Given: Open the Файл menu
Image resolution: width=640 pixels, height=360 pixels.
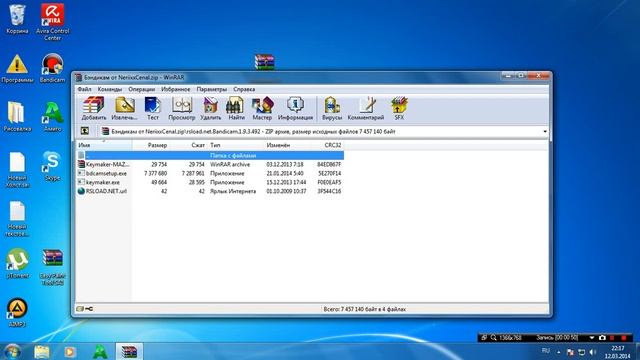Looking at the screenshot, I should coord(84,89).
